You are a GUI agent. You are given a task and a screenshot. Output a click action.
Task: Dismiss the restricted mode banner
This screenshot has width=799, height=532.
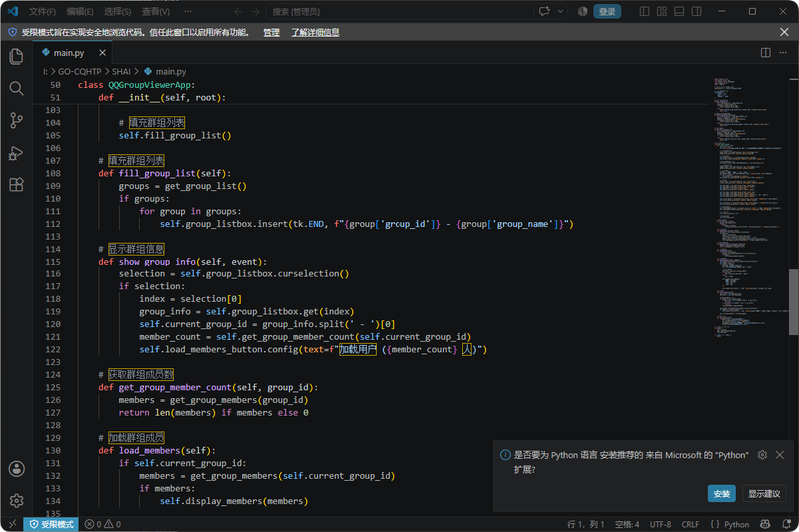[x=784, y=32]
